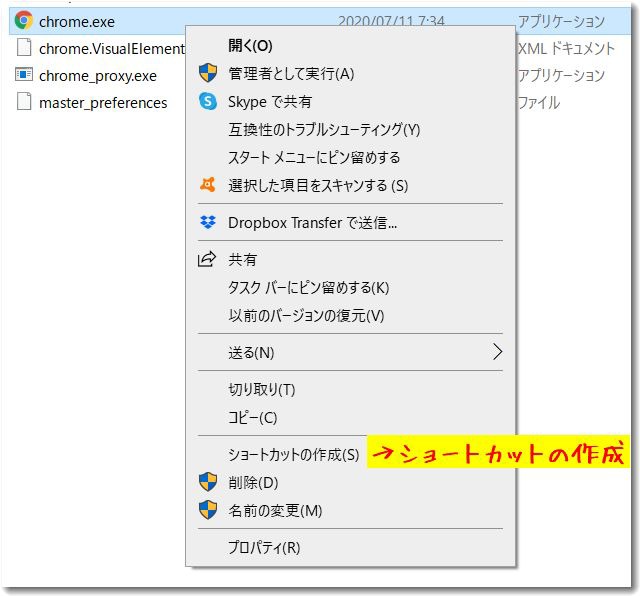This screenshot has width=640, height=596.
Task: Select the chrome_proxy.exe file name
Action: pos(98,76)
